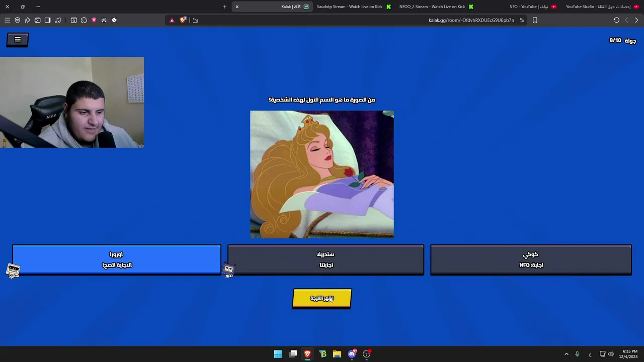Click the kalak.gg address bar URL

coord(471,20)
